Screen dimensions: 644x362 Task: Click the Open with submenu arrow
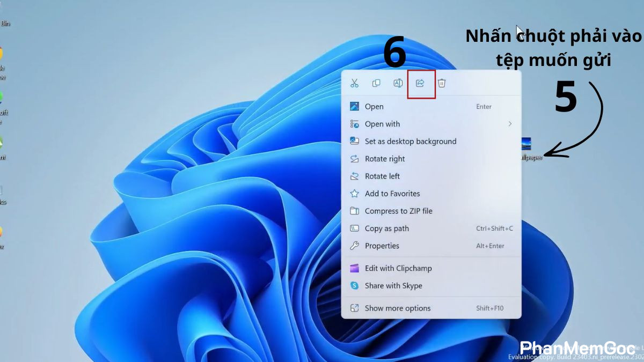510,124
